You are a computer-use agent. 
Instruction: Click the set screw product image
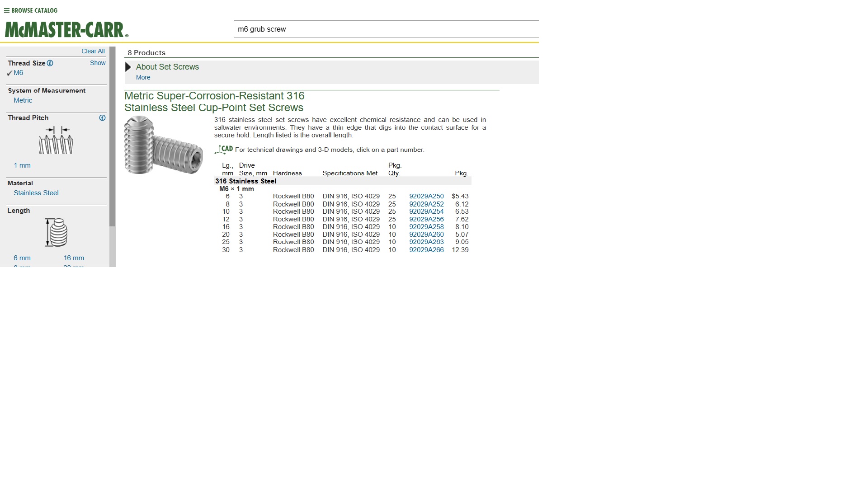(x=164, y=145)
